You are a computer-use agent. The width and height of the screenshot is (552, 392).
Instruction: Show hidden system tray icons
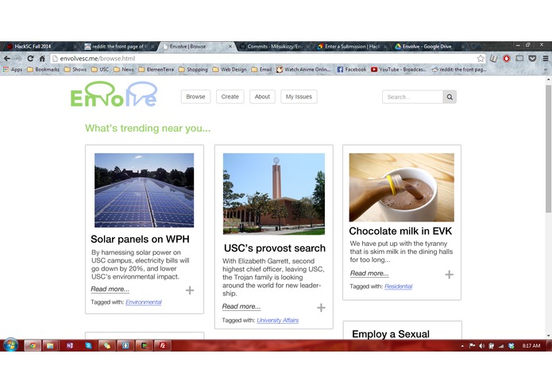[462, 346]
